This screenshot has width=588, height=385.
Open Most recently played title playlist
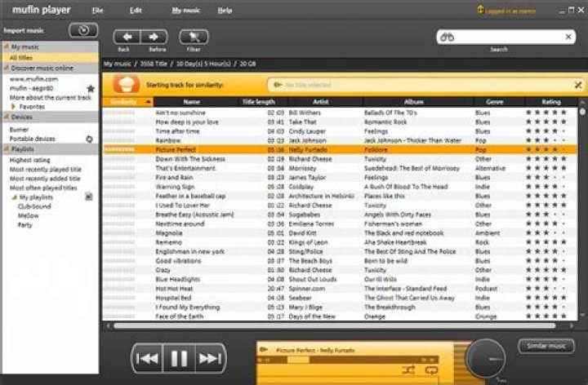46,170
